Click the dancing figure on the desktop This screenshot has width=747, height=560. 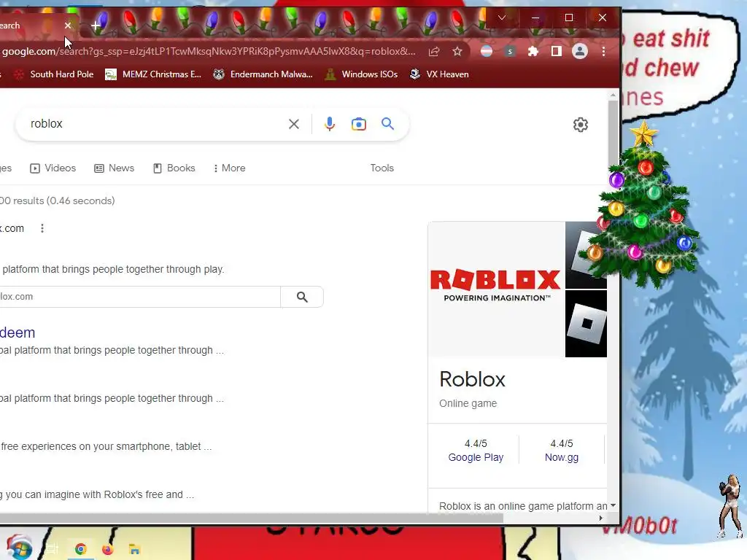coord(729,506)
